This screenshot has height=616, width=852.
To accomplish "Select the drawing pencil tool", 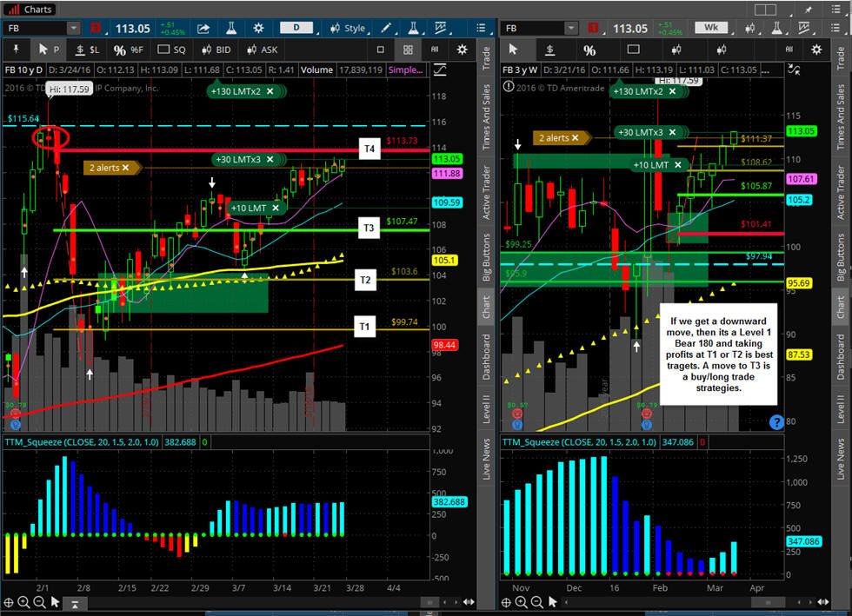I will pos(386,29).
